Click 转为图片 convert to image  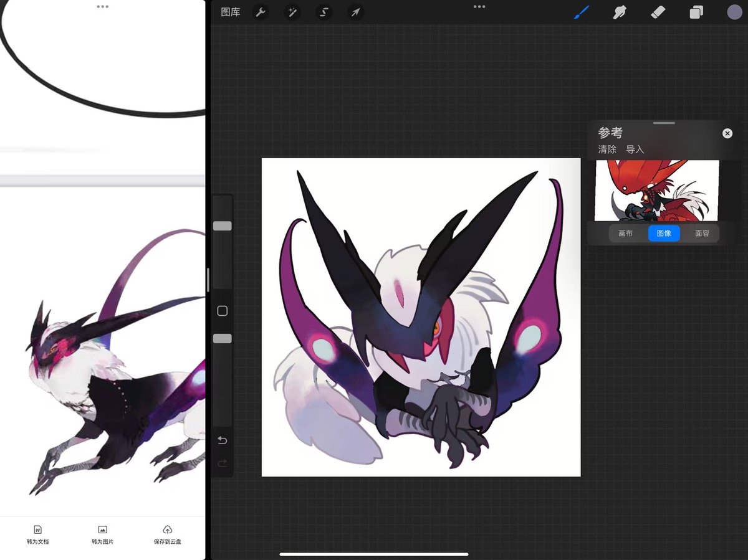tap(102, 535)
